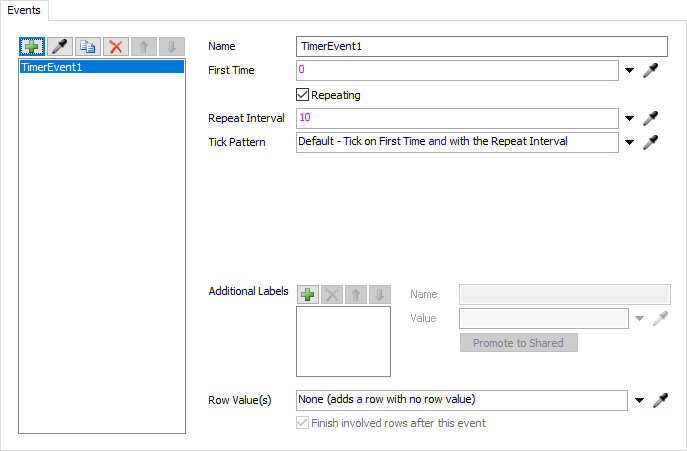This screenshot has height=451, width=687.
Task: Add a new additional label with plus
Action: click(308, 295)
